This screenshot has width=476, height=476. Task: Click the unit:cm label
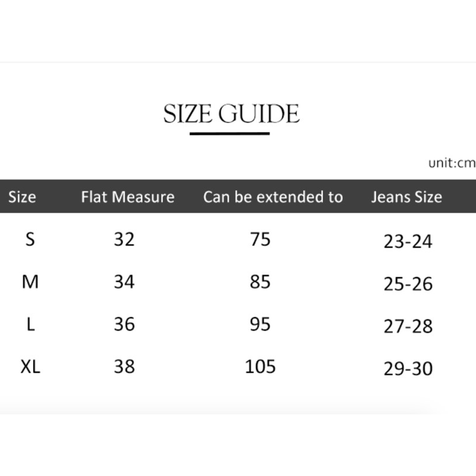coord(452,163)
